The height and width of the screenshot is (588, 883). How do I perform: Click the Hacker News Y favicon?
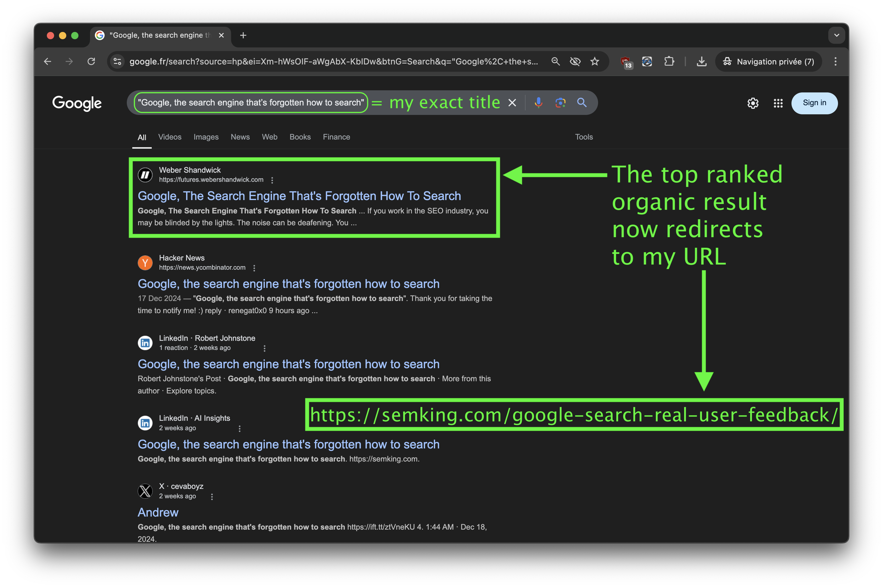point(145,263)
